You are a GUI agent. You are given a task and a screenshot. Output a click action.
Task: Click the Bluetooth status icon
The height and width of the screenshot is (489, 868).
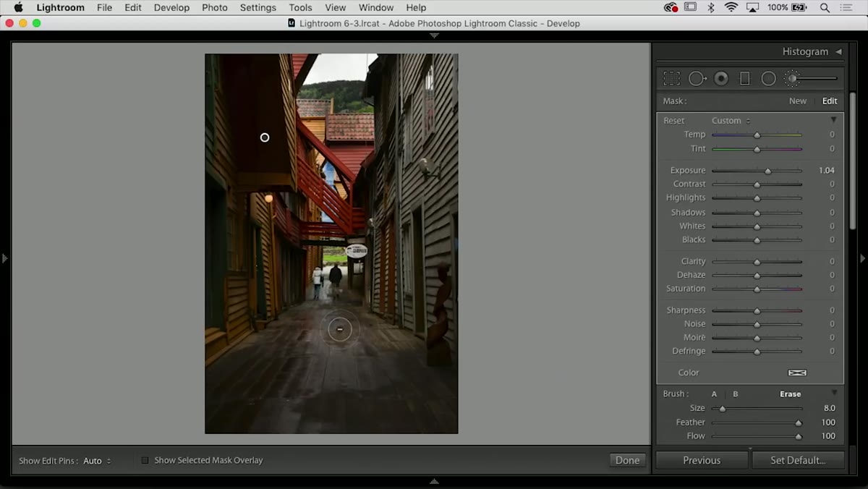coord(711,7)
